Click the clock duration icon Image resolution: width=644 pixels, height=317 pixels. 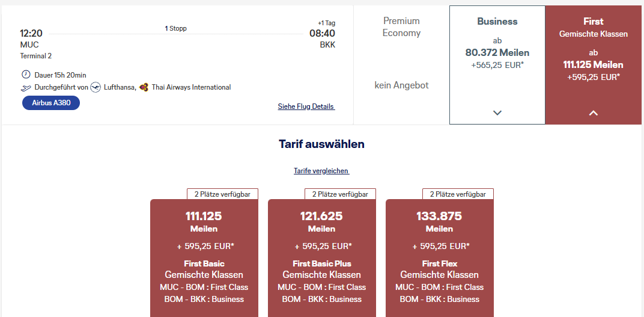click(25, 75)
